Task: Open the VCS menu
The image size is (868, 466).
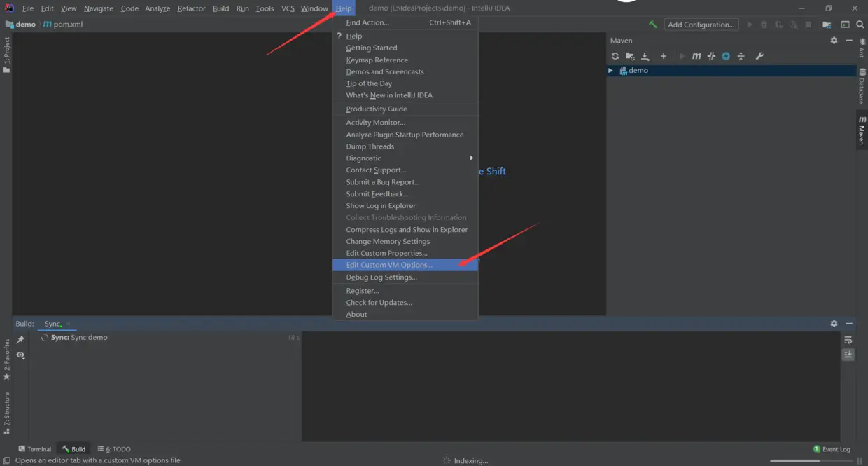Action: click(288, 8)
